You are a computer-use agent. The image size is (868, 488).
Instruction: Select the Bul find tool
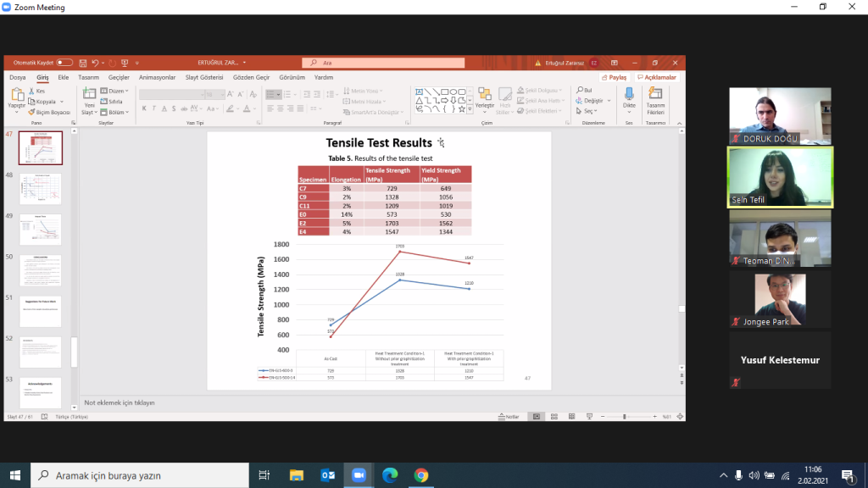[x=585, y=90]
